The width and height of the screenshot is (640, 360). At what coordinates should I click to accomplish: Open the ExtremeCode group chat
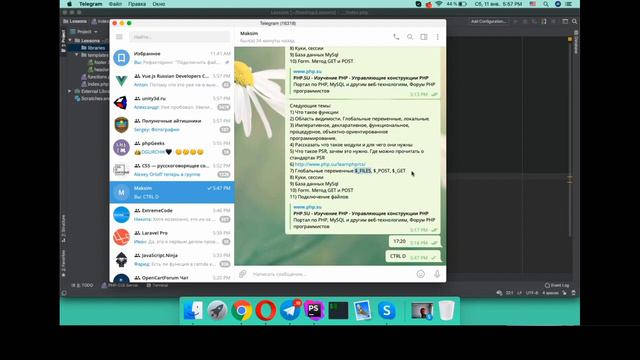click(x=172, y=215)
